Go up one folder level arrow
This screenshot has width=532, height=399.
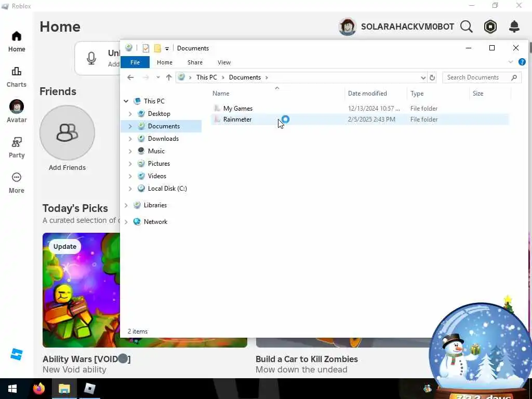169,77
